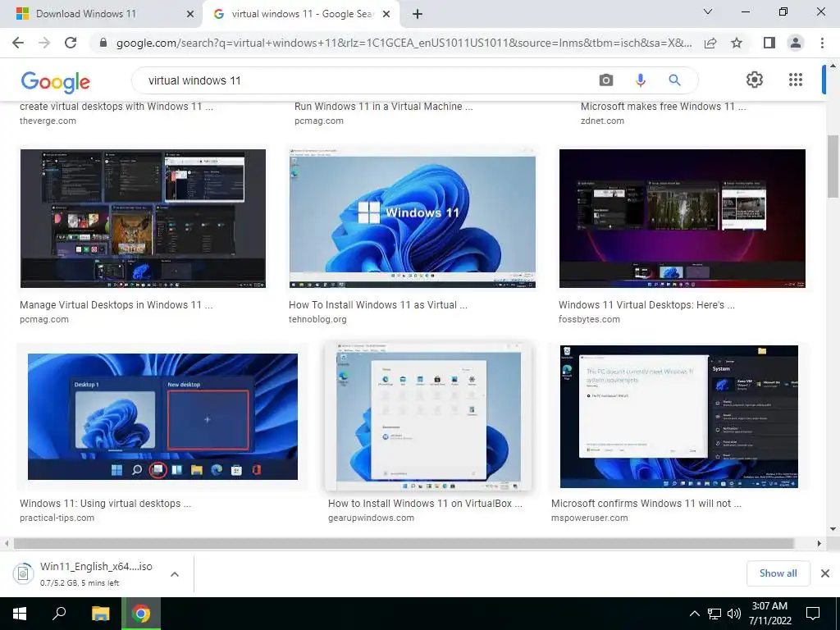
Task: Expand download item options chevron
Action: point(175,574)
